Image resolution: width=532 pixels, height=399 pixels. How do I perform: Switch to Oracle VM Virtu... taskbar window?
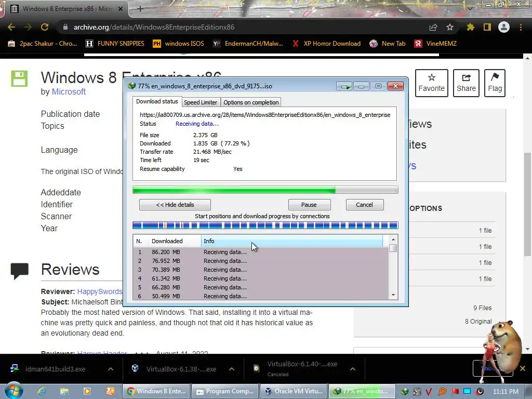tap(294, 391)
